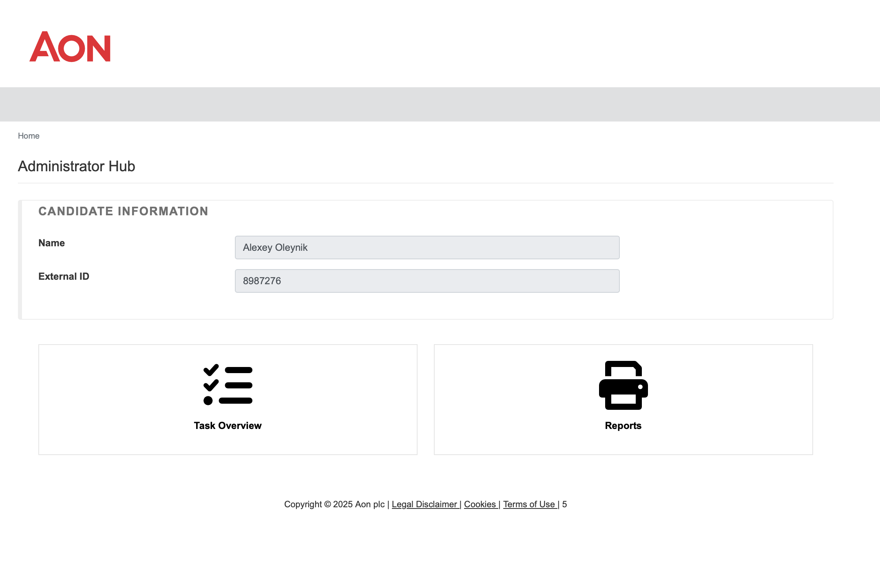
Task: Open the Terms of Use link
Action: (x=529, y=504)
